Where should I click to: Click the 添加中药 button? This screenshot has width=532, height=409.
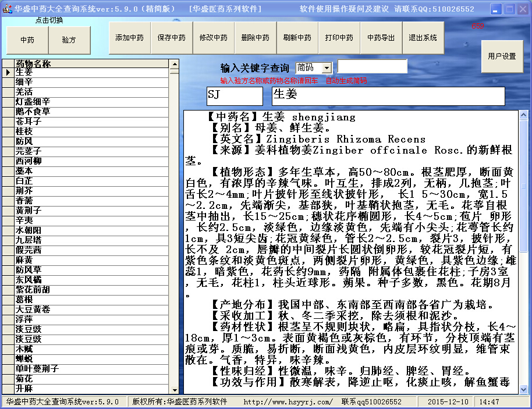(130, 38)
